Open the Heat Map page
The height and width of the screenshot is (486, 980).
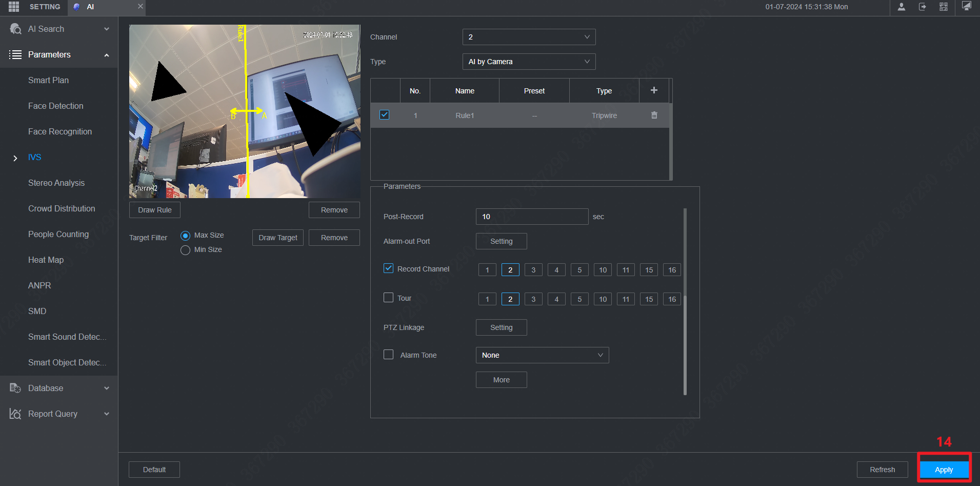[x=46, y=260]
